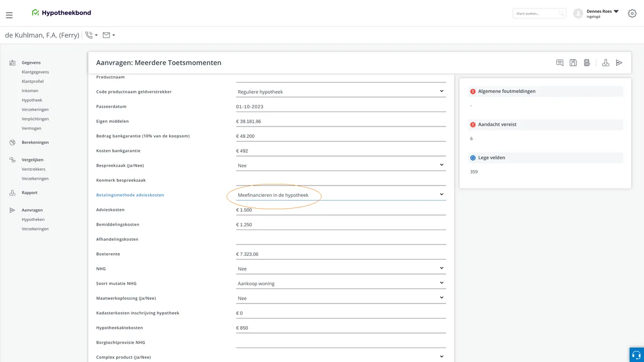Click the envelope mail icon
Viewport: 644px width, 362px height.
pos(106,35)
